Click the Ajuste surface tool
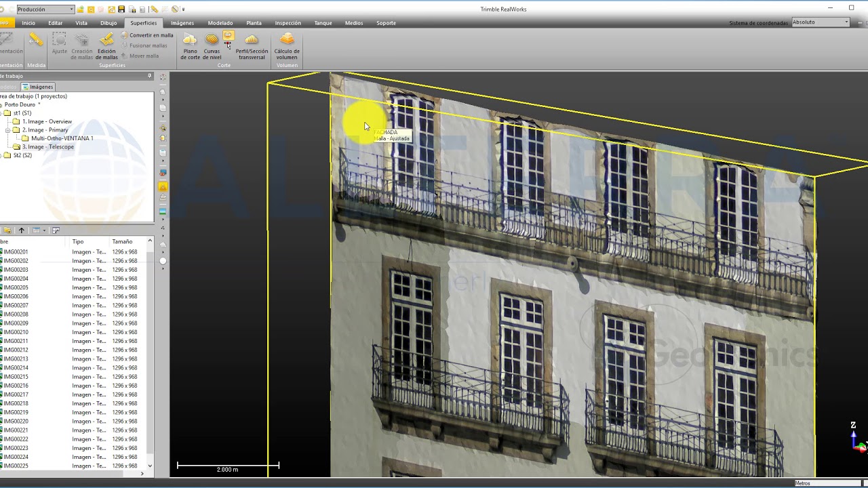This screenshot has width=868, height=488. (x=60, y=44)
